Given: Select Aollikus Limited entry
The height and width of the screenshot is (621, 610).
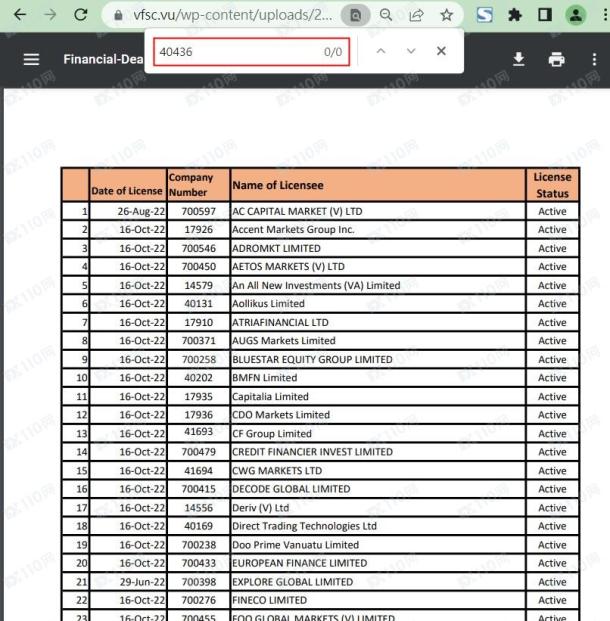Looking at the screenshot, I should 268,304.
